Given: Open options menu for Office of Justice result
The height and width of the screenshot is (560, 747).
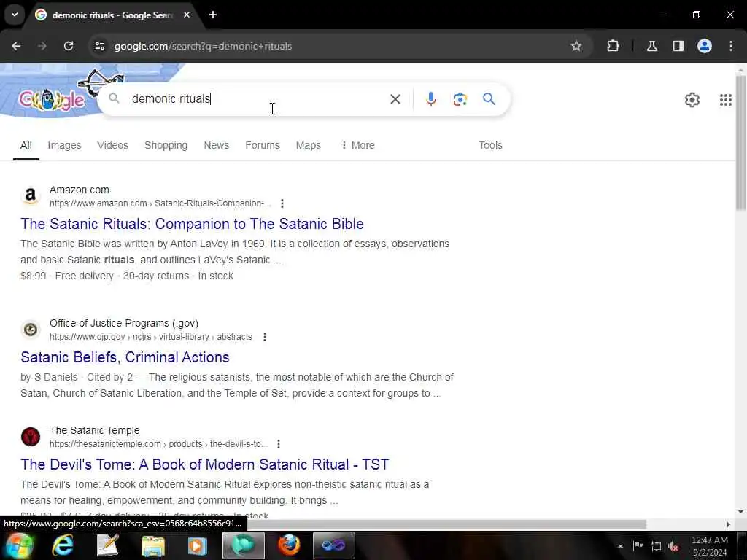Looking at the screenshot, I should pyautogui.click(x=264, y=337).
